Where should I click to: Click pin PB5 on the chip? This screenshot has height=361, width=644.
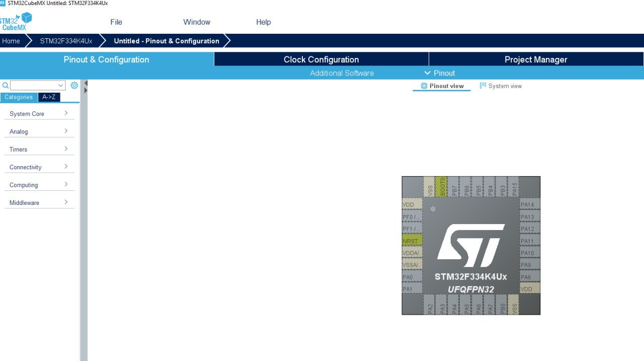(478, 187)
